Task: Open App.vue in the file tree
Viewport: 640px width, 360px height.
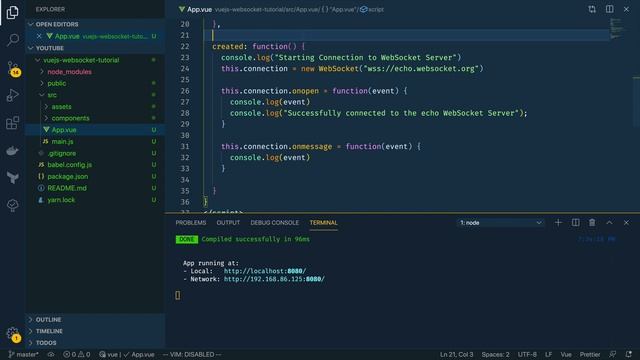Action: 96,130
